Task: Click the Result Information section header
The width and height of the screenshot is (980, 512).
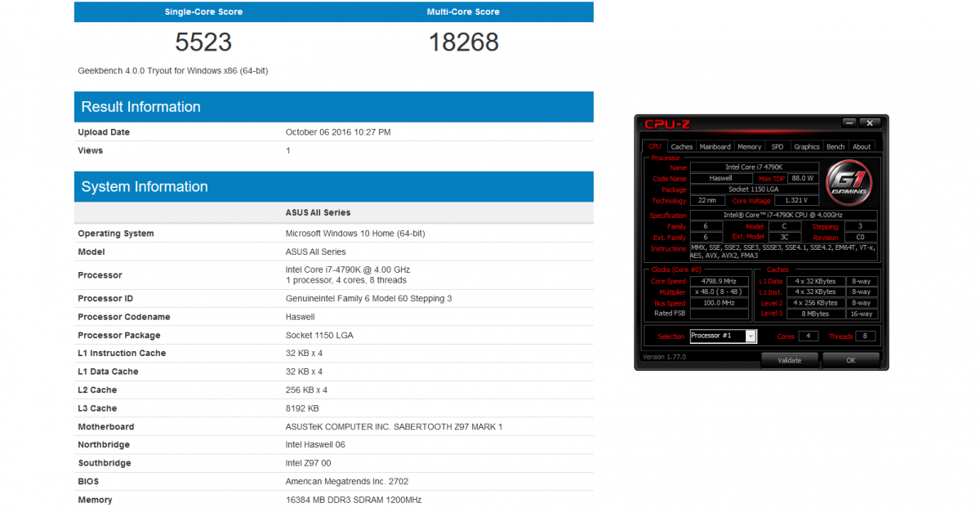Action: click(334, 107)
